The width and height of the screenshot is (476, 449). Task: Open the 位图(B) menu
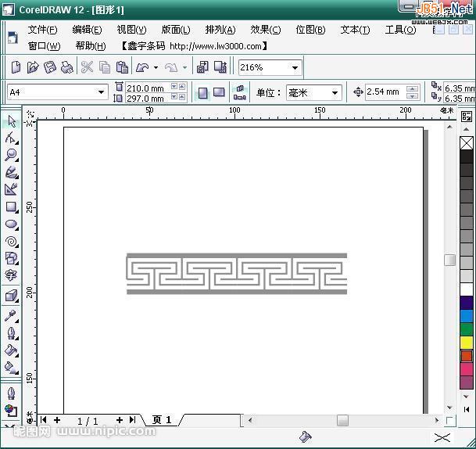pos(310,30)
